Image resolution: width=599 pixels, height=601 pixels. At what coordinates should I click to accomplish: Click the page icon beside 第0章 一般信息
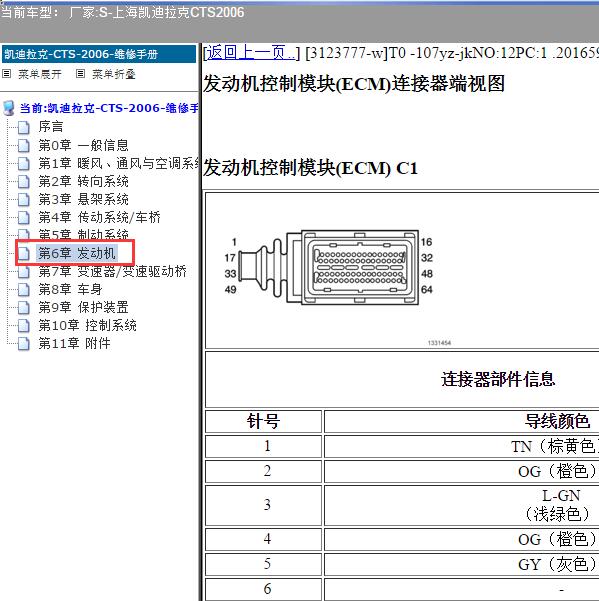[x=24, y=145]
